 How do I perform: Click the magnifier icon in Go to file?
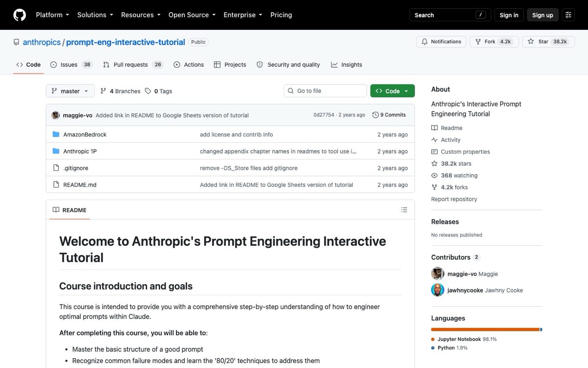(x=291, y=91)
